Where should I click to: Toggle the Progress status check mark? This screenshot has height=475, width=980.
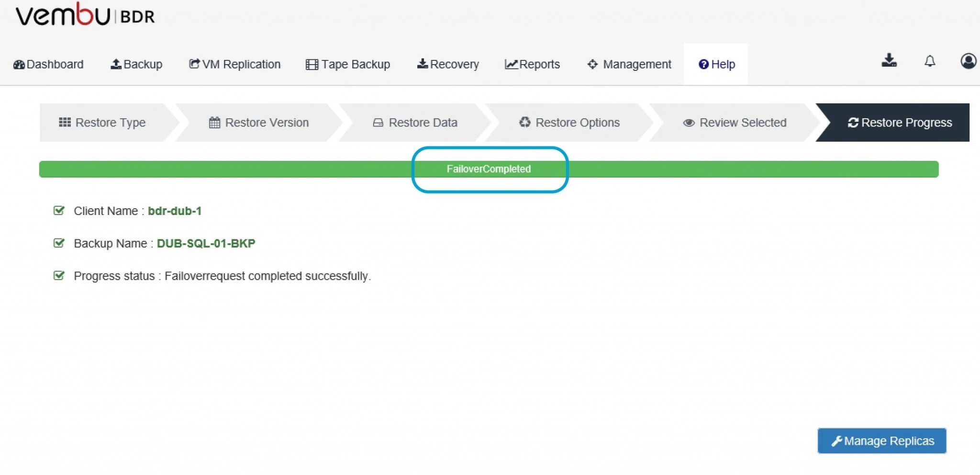pos(59,276)
